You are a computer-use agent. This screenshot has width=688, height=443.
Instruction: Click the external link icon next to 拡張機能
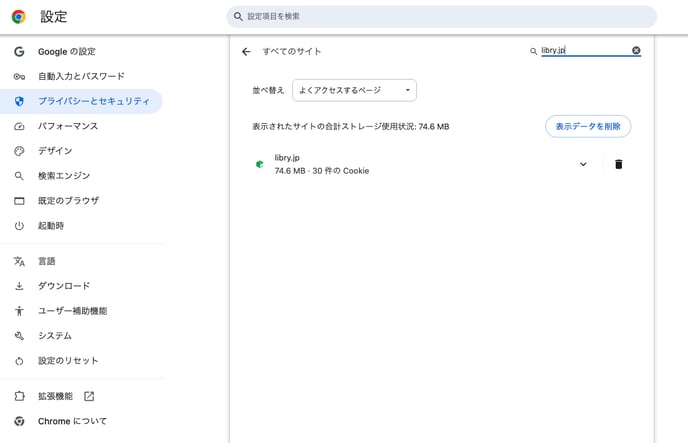click(89, 396)
